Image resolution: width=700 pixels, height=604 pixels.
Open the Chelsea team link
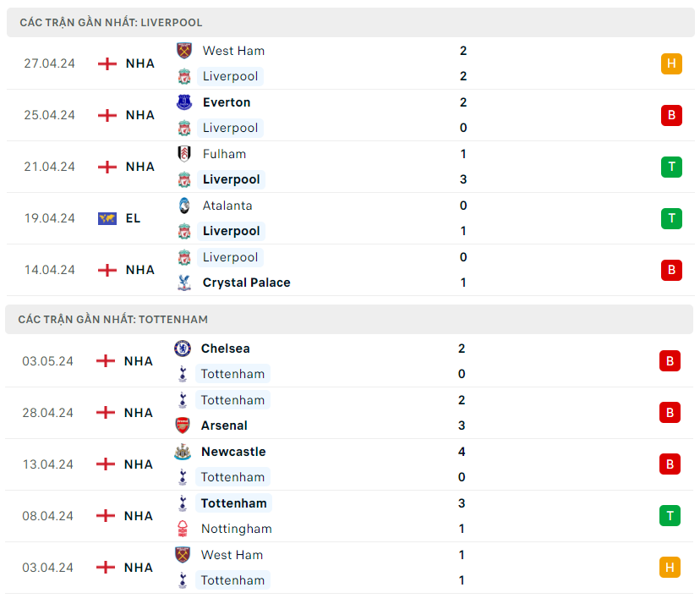(225, 349)
